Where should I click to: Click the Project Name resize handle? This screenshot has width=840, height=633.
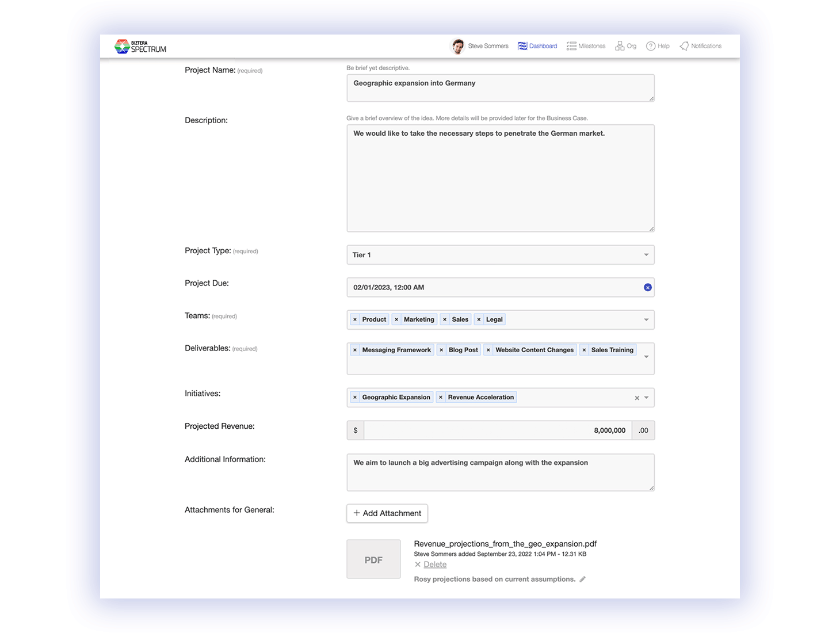[651, 98]
